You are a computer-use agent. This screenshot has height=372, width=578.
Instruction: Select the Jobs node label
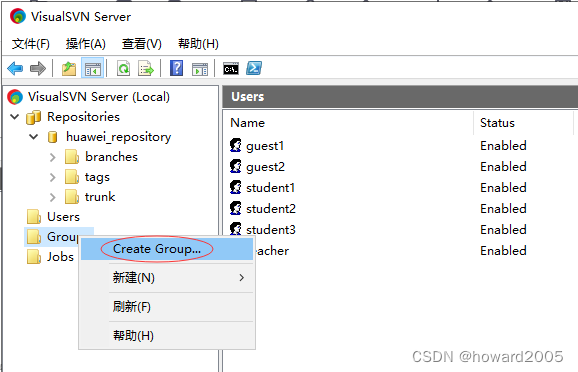(x=60, y=257)
